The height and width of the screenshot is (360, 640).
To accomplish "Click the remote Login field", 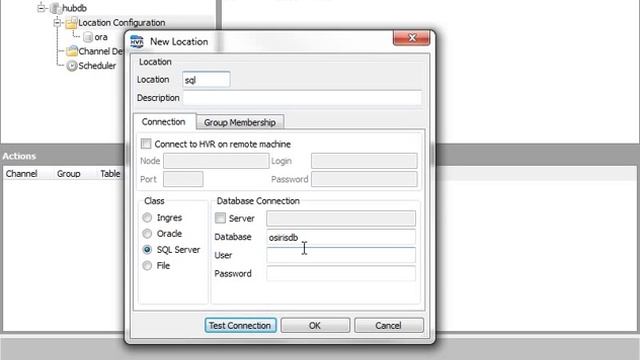I will [x=364, y=161].
